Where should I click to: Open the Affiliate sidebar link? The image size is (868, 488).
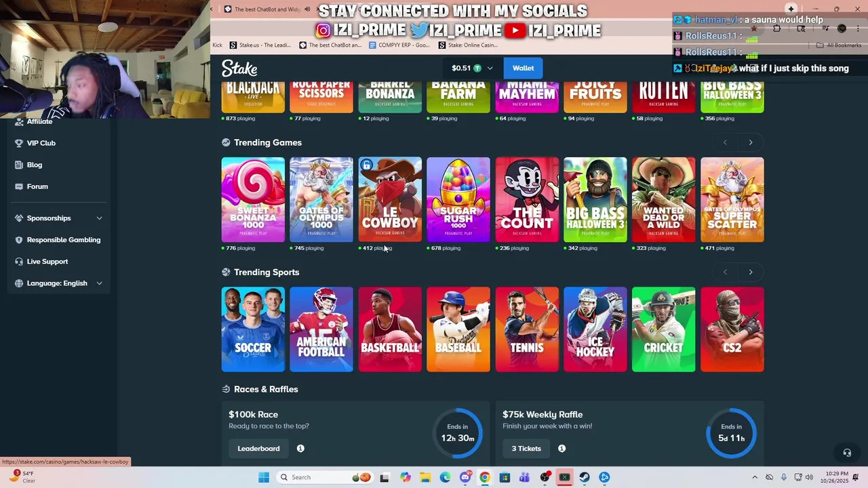39,121
